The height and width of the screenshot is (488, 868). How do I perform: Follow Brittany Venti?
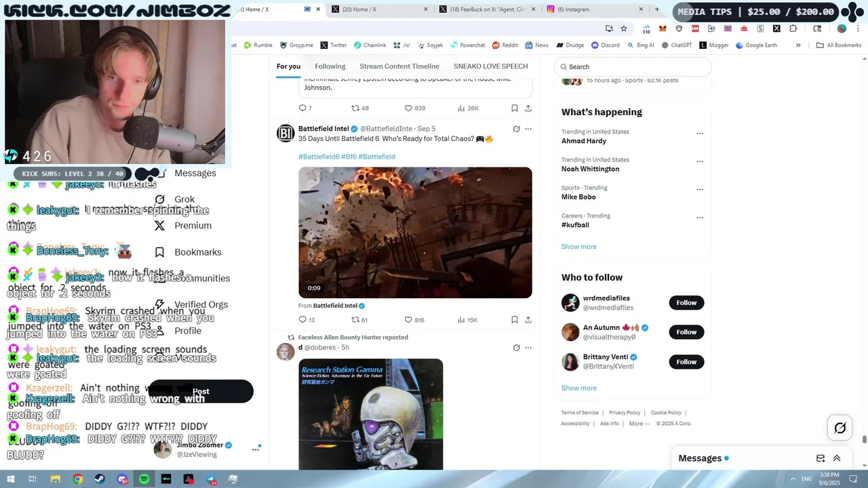point(686,362)
